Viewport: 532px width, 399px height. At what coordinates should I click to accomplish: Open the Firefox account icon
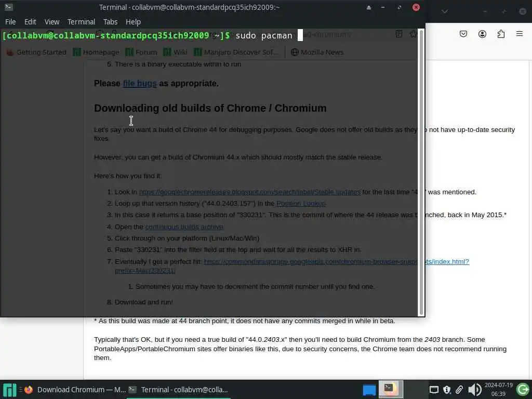pos(482,34)
